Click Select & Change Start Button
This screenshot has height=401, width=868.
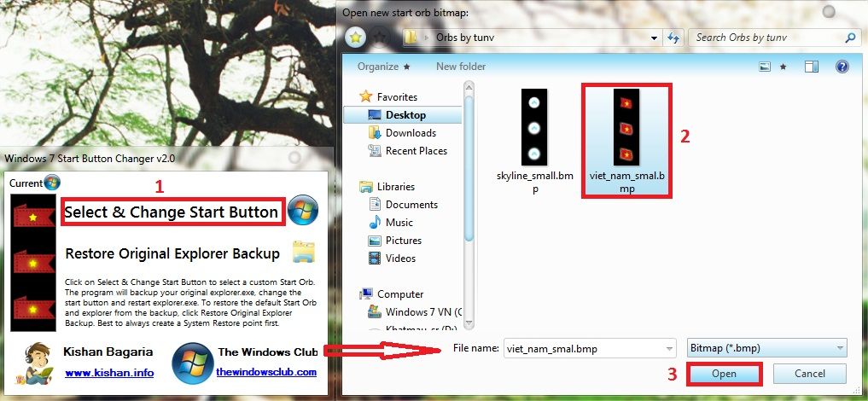[x=172, y=212]
